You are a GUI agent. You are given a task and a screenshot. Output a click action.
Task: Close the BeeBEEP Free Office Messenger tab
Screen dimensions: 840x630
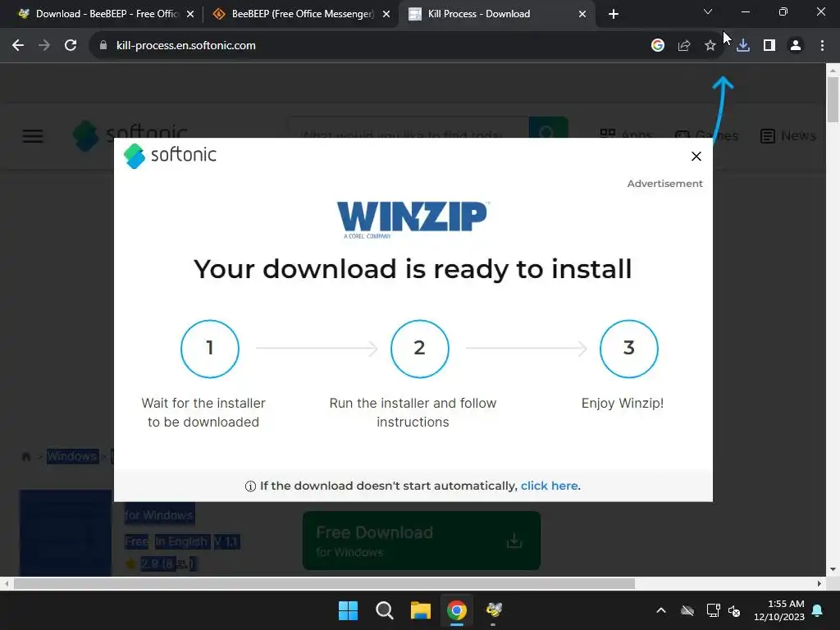click(386, 15)
